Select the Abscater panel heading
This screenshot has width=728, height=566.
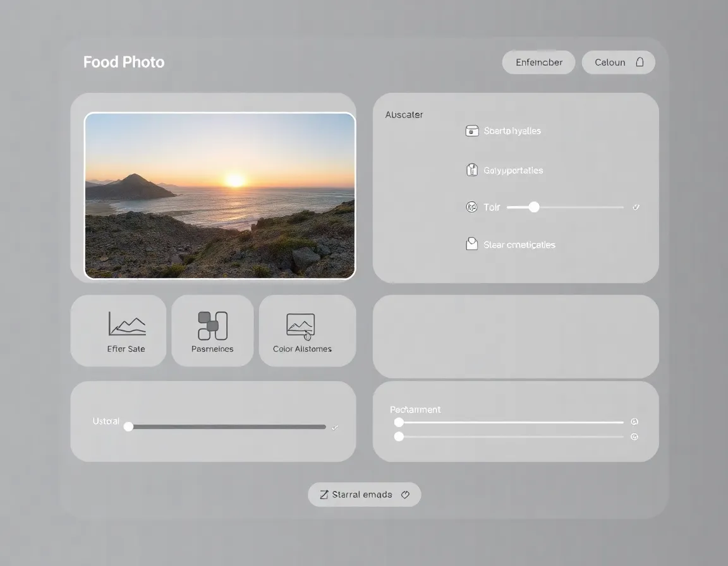404,114
